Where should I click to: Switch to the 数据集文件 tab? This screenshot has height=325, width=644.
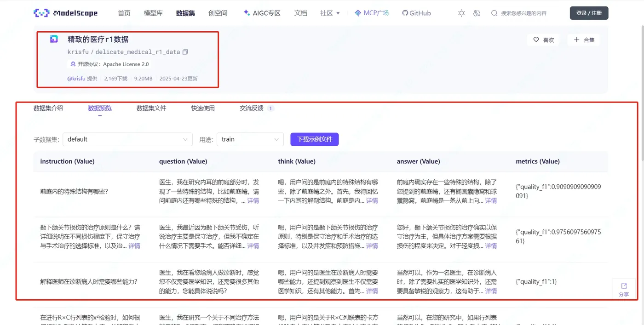click(x=151, y=108)
